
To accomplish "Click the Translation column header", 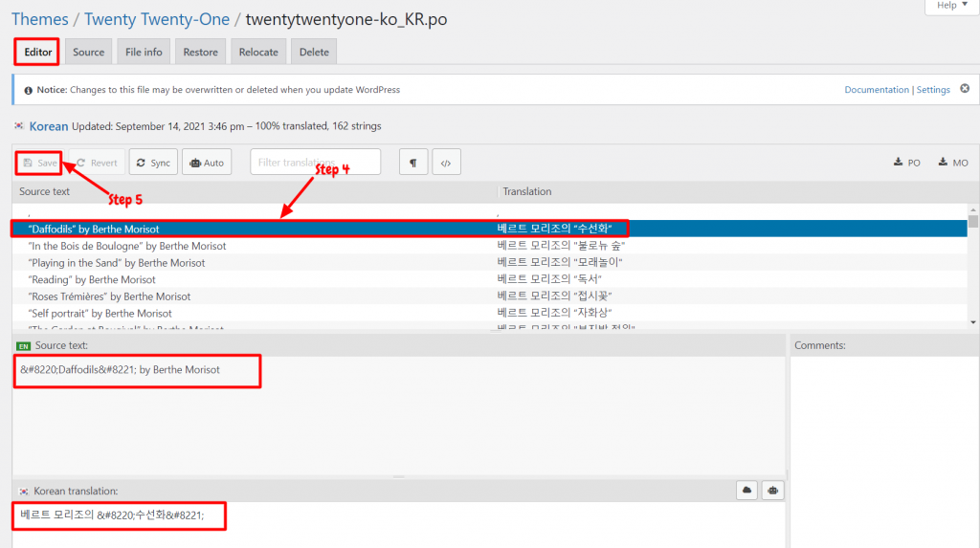I will (x=527, y=191).
